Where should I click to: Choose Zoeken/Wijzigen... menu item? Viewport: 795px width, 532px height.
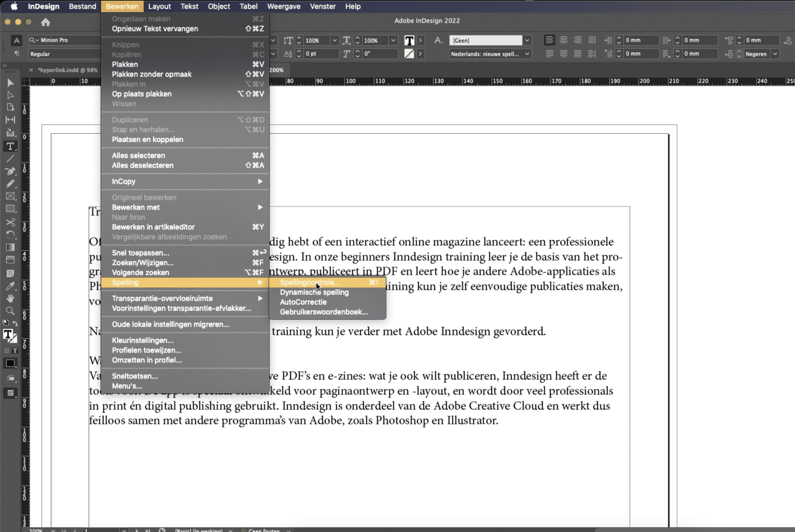point(185,262)
